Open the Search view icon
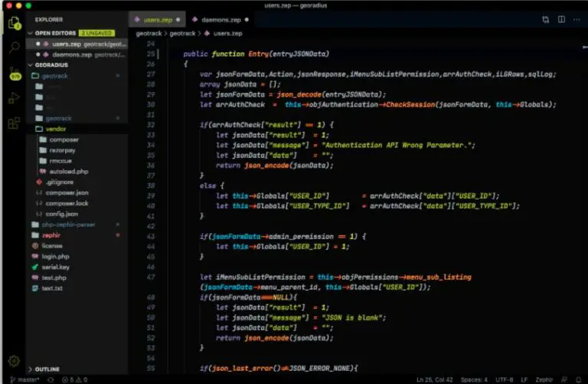The image size is (588, 384). point(13,48)
